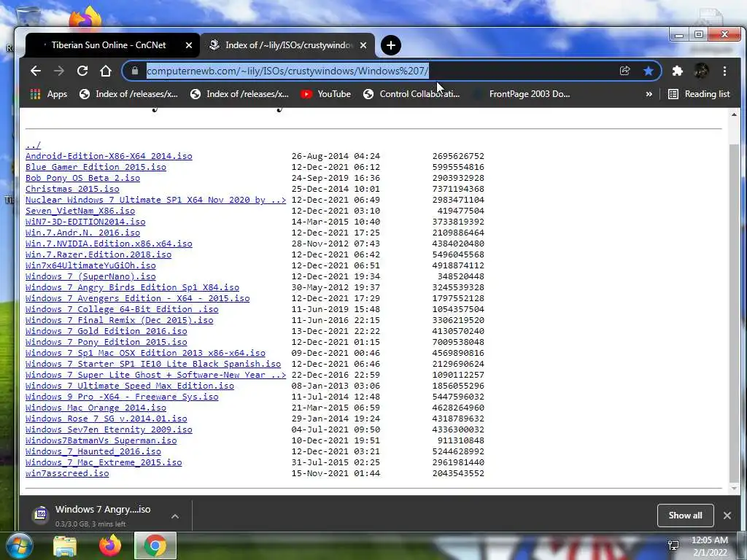Image resolution: width=747 pixels, height=560 pixels.
Task: Open Windows 7 Pony Edition 2015 link
Action: tap(107, 343)
